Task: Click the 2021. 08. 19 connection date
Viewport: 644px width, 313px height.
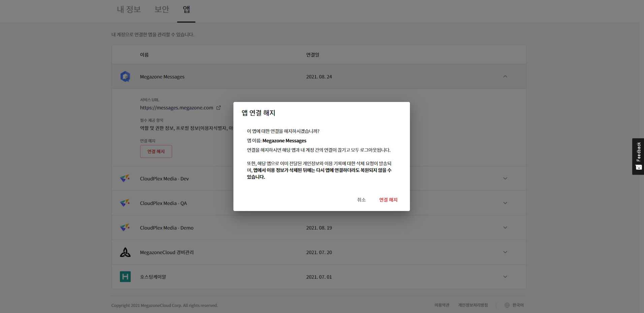Action: point(319,228)
